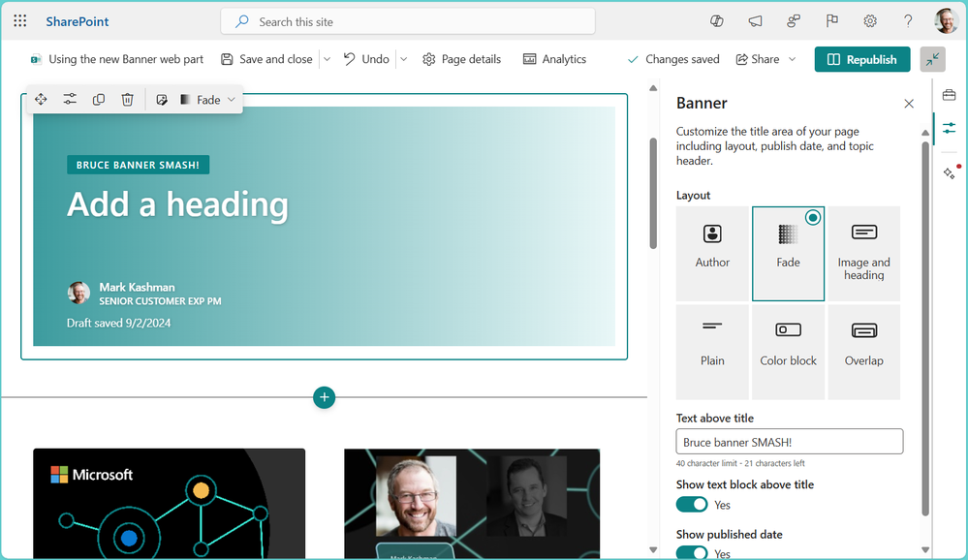Close the Banner properties pane
Screen dimensions: 968x560
pyautogui.click(x=909, y=104)
